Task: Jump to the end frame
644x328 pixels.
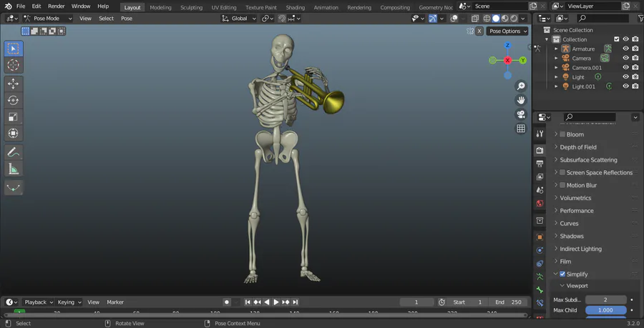Action: pos(296,302)
